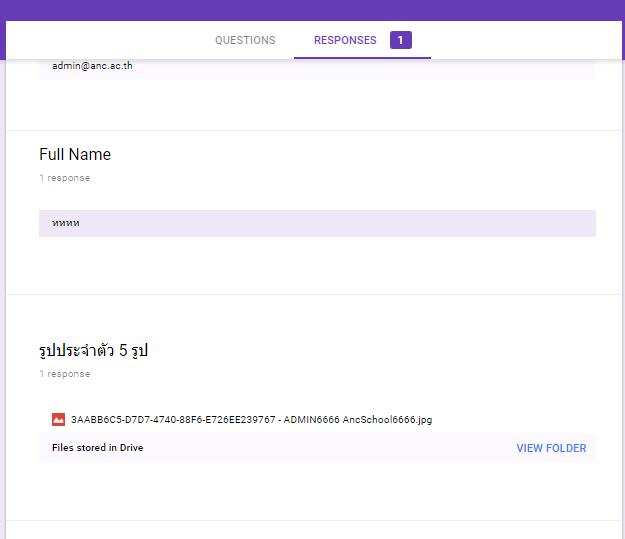The height and width of the screenshot is (539, 625).
Task: Select the Full Name response row
Action: 317,223
